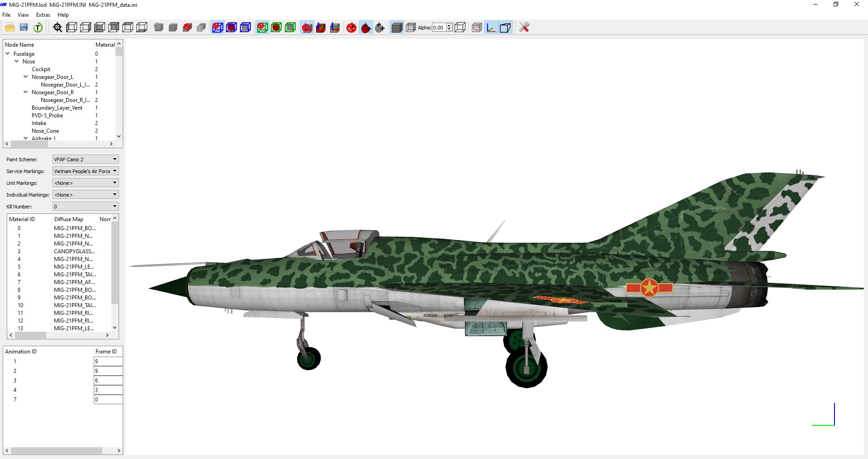Click the Frame ID field for Animation 3
868x459 pixels.
[x=108, y=381]
